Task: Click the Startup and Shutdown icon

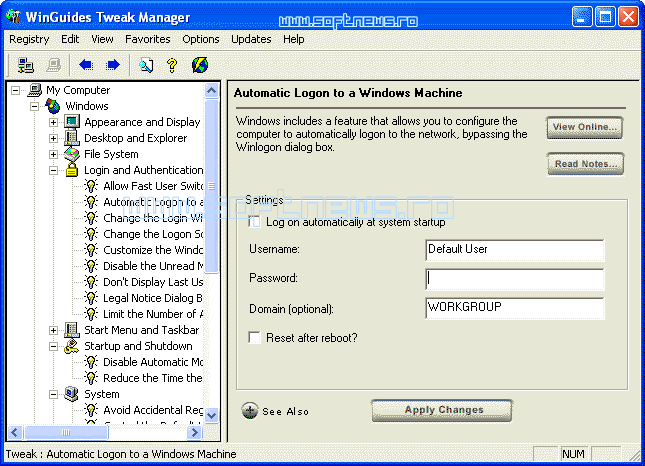Action: point(72,346)
